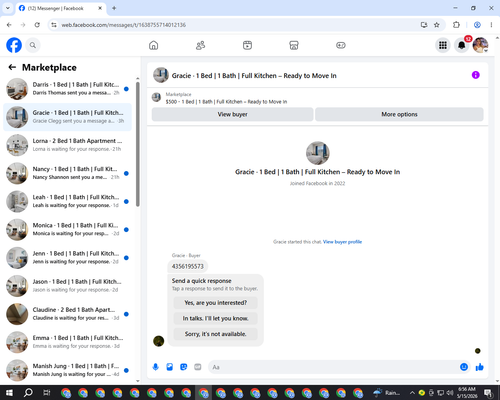Click More options button
This screenshot has width=500, height=400.
click(x=399, y=114)
